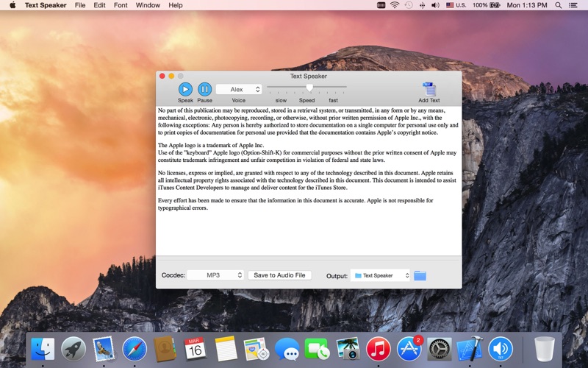
Task: Open Notification Center list icon
Action: coord(573,5)
